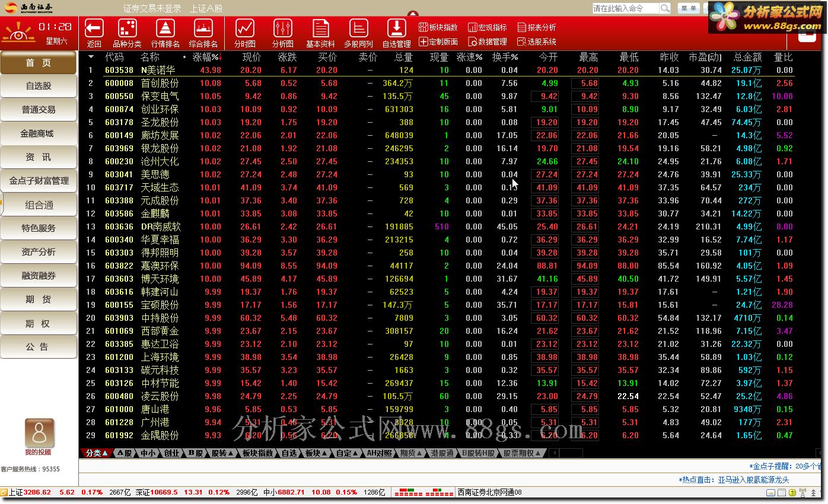Switch to the B股 tab
The height and width of the screenshot is (504, 828).
195,453
